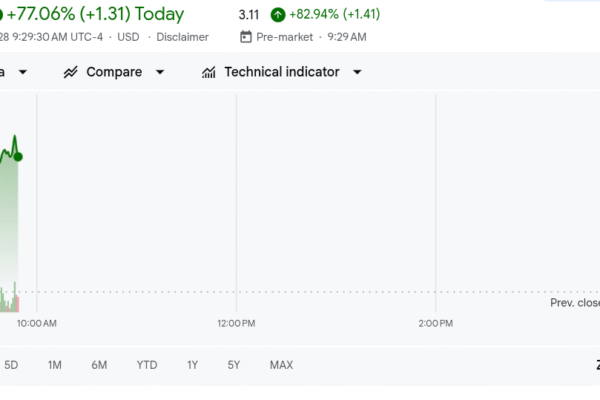Open the Disclaimer link
Screen dimensions: 600x400
click(x=182, y=37)
